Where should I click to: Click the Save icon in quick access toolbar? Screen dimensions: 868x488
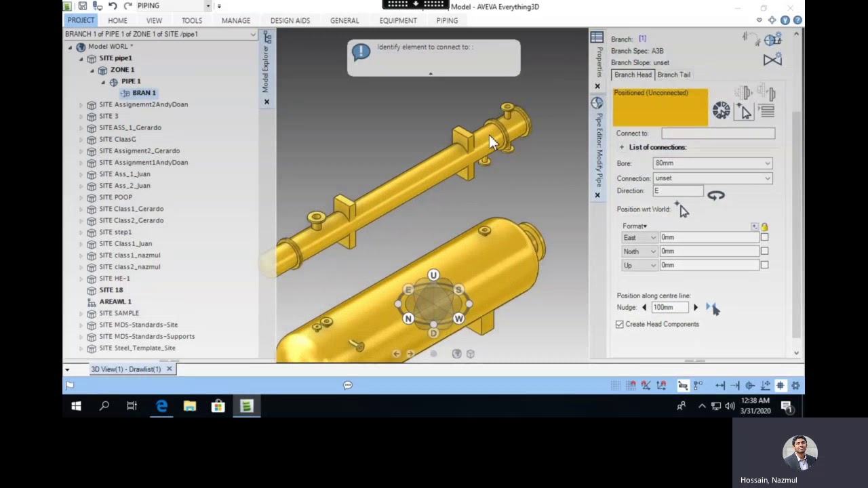[82, 6]
